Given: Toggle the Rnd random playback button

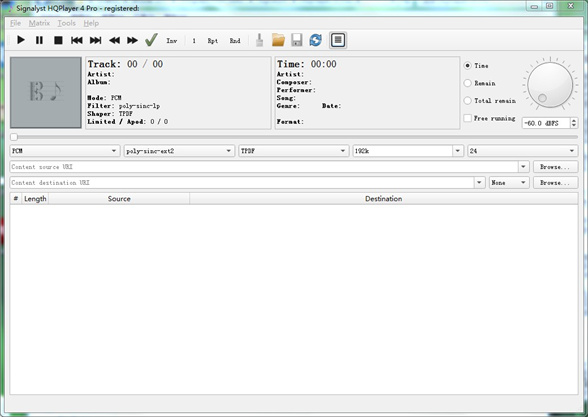Looking at the screenshot, I should pos(235,40).
